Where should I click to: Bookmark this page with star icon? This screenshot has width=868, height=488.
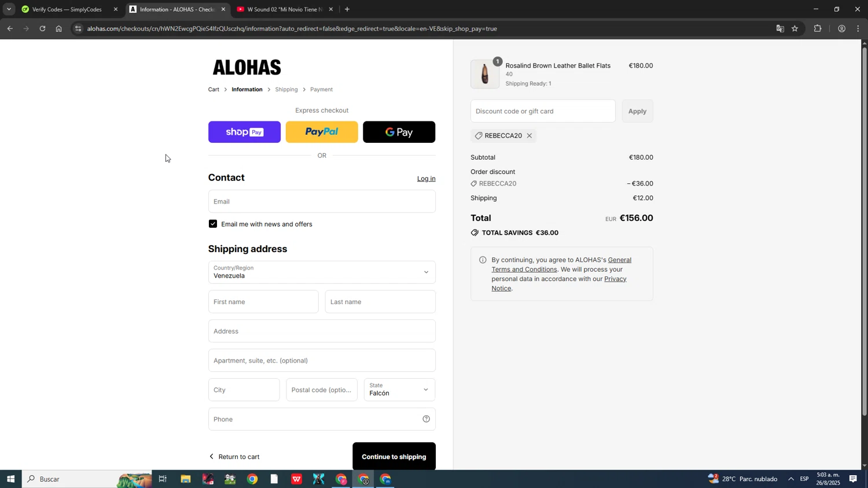coord(795,28)
